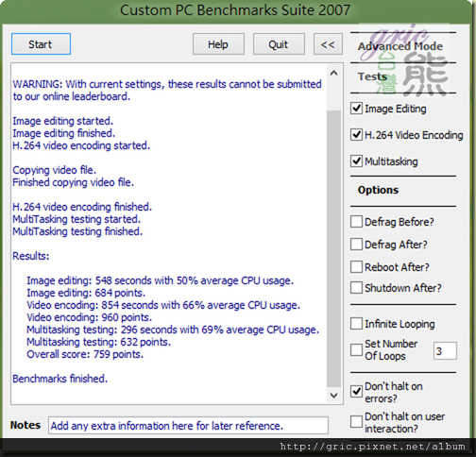476x457 pixels.
Task: Enable Shutdown After option
Action: tap(356, 288)
